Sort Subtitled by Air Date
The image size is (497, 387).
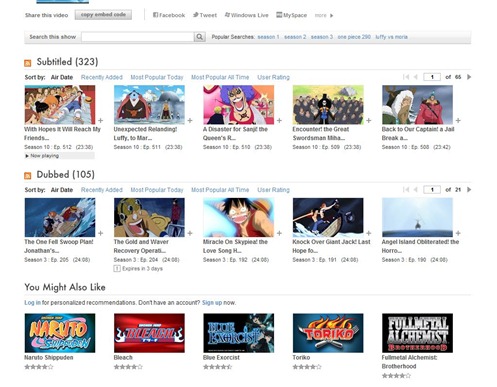62,77
